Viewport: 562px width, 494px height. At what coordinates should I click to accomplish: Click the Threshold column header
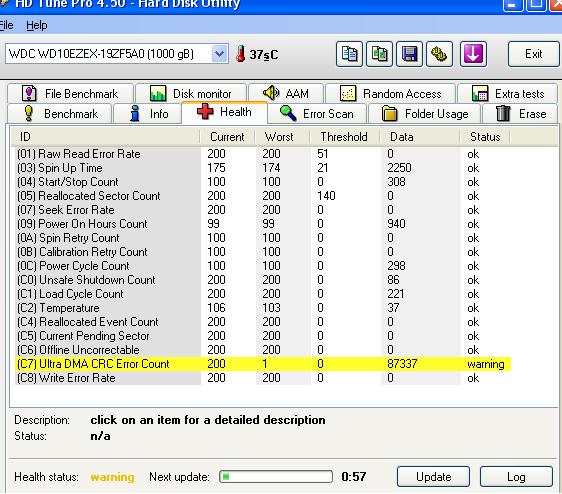(344, 137)
